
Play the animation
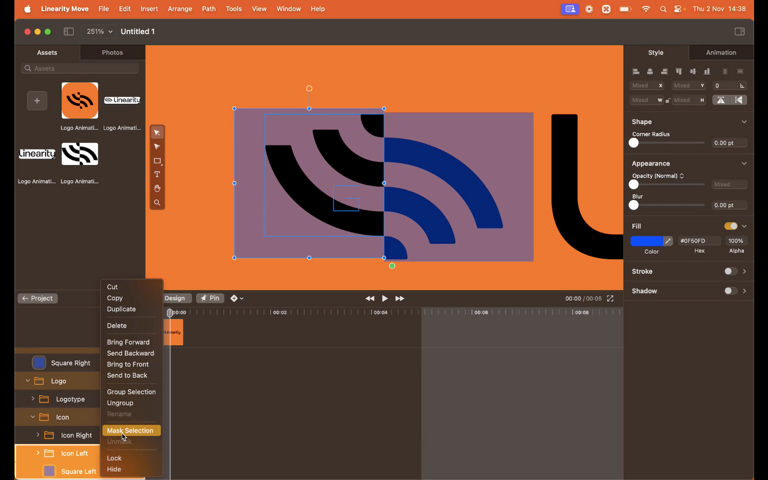(x=384, y=298)
